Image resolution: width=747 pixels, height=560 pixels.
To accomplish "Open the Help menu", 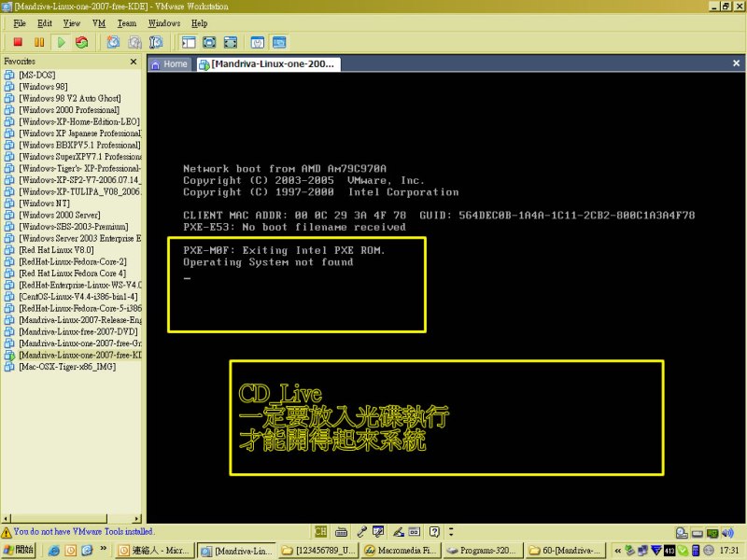I will click(199, 22).
